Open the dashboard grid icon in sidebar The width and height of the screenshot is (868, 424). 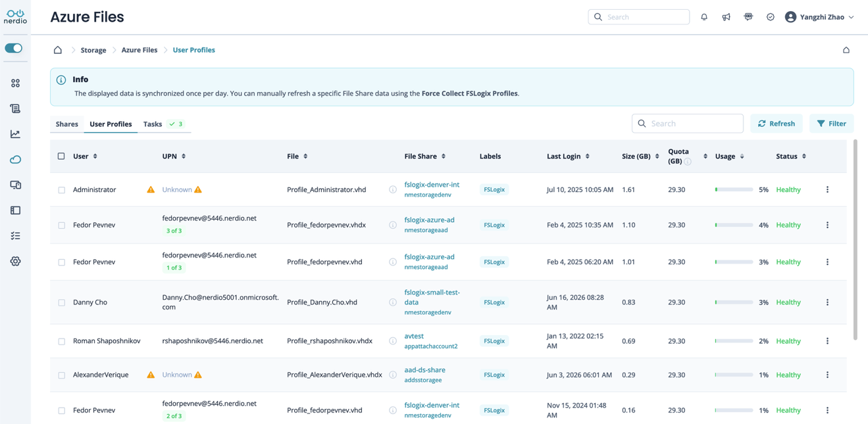click(15, 83)
